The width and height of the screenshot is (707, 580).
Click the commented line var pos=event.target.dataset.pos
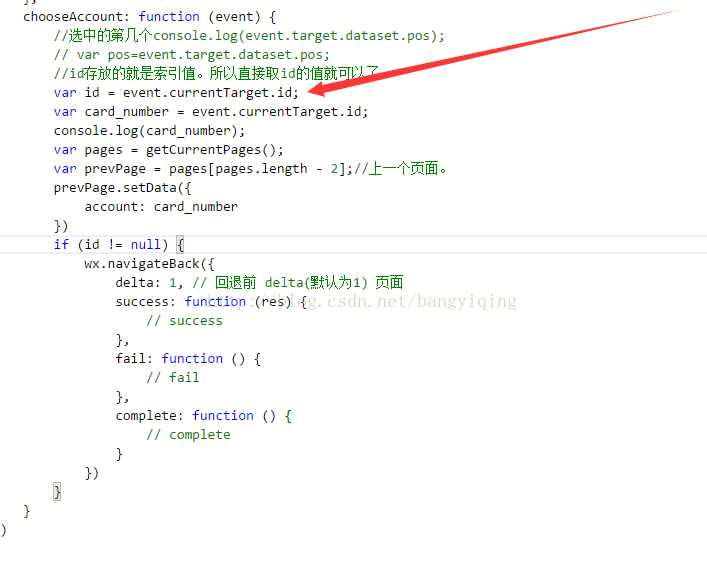(192, 55)
